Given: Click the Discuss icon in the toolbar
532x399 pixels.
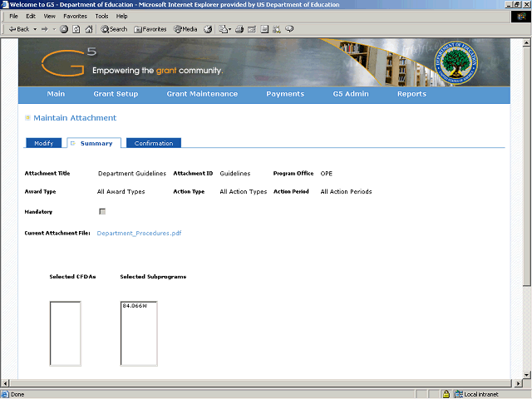Looking at the screenshot, I should tap(264, 29).
